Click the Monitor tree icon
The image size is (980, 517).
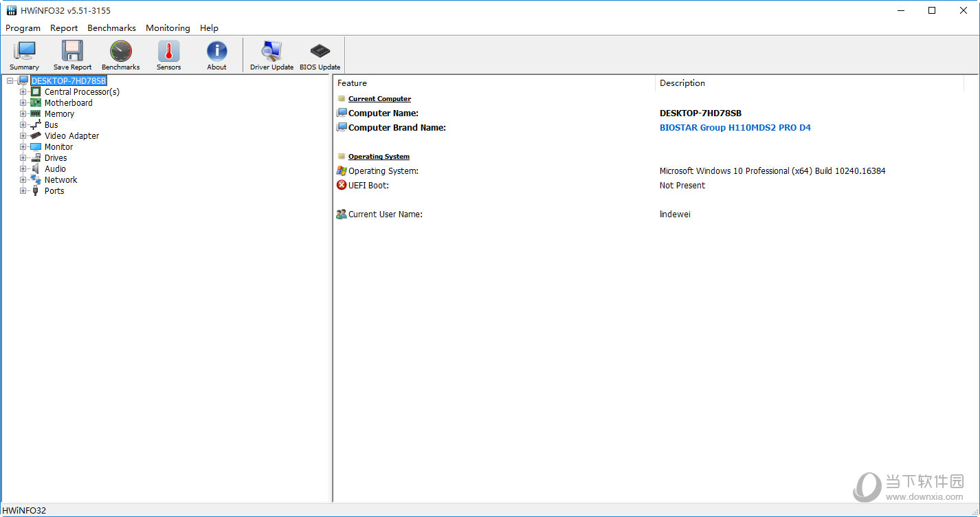[36, 146]
